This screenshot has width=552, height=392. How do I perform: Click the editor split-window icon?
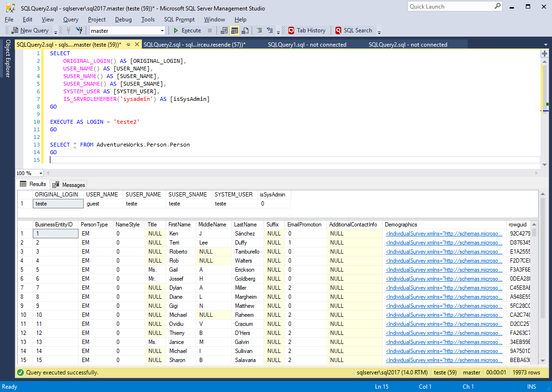(544, 53)
